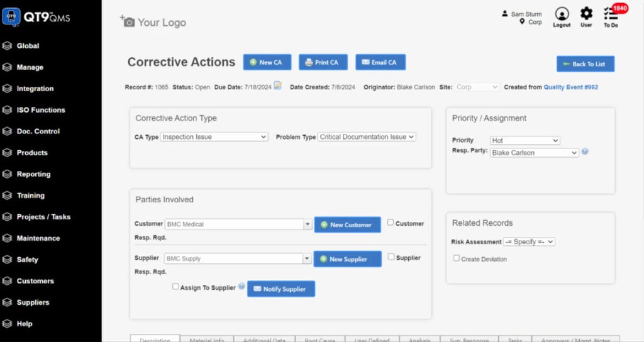Open the Global menu

point(28,45)
